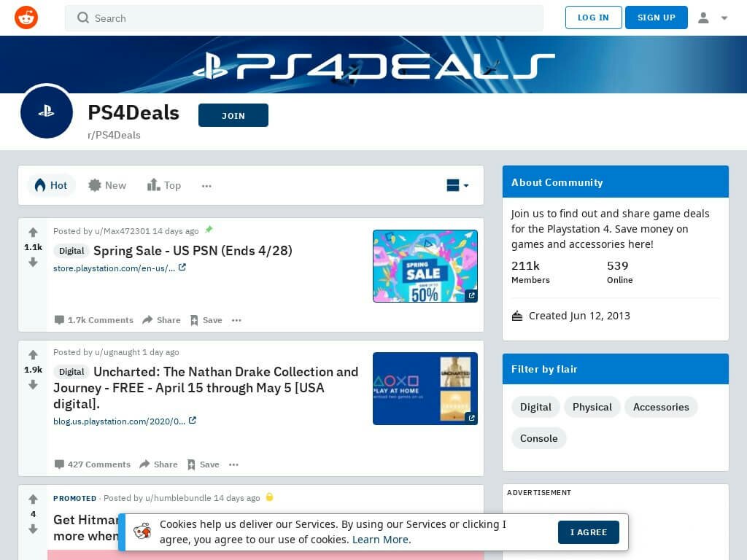Click the PS4Deals community avatar
Viewport: 747px width, 560px height.
(x=47, y=112)
